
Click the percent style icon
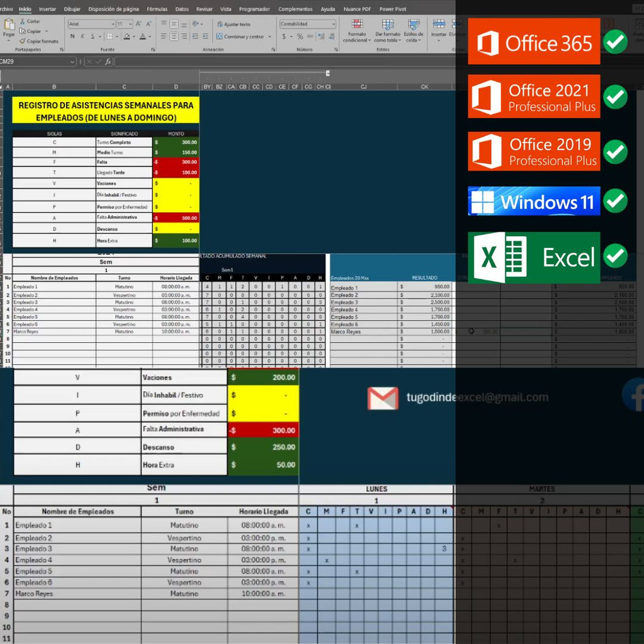pos(299,36)
